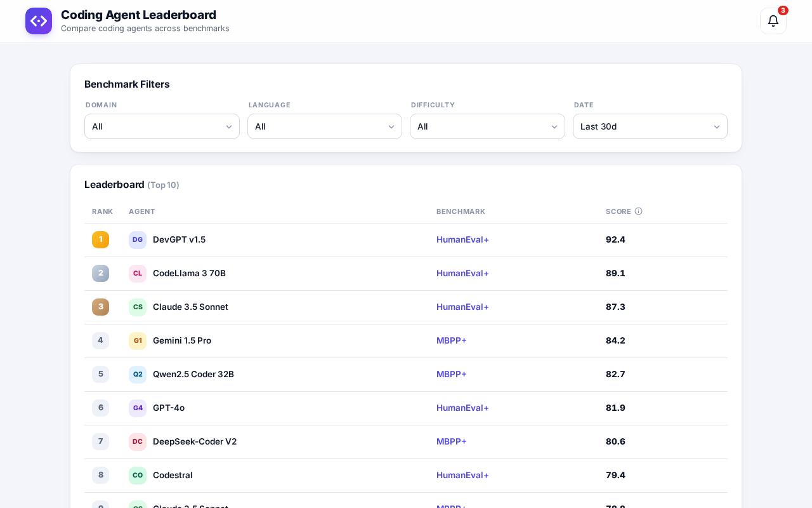Image resolution: width=812 pixels, height=508 pixels.
Task: Expand the Date dropdown showing Last 30d
Action: coord(650,126)
